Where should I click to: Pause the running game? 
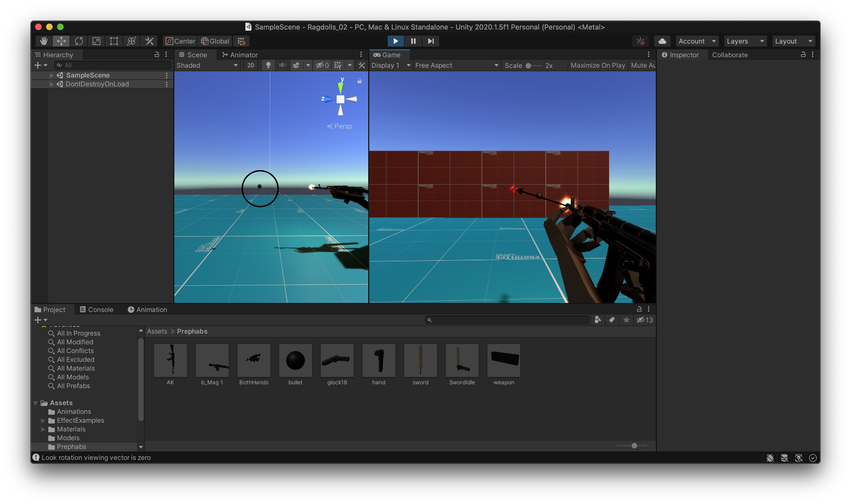413,41
